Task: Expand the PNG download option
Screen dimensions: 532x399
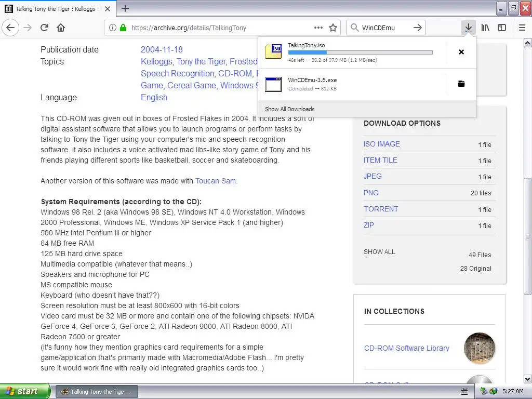Action: pos(371,193)
